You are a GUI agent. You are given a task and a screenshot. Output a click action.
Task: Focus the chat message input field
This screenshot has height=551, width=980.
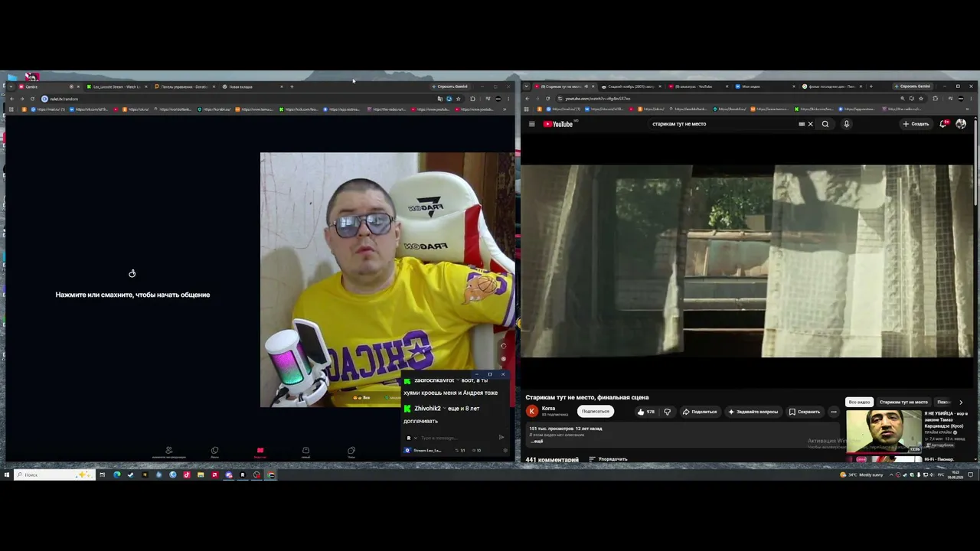pyautogui.click(x=455, y=438)
